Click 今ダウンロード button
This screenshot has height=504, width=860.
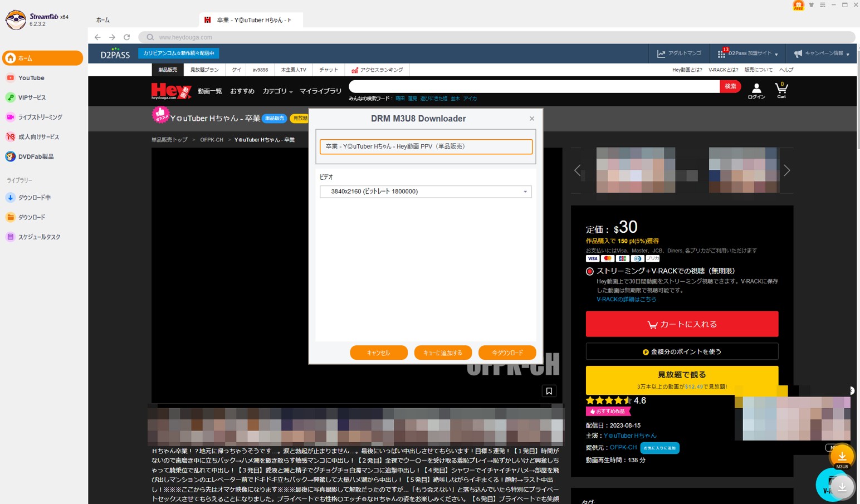507,353
